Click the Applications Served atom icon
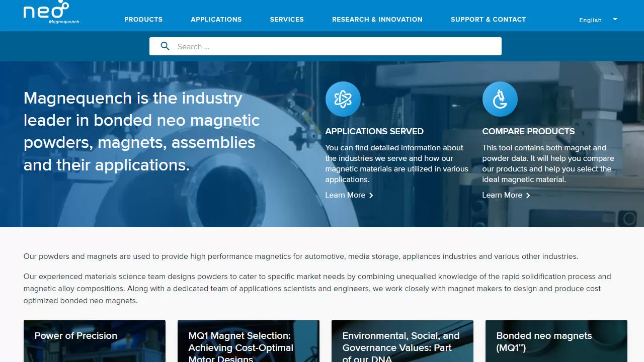 point(343,99)
